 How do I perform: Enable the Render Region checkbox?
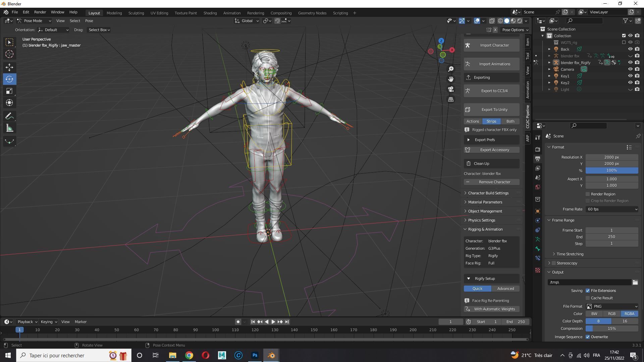coord(588,194)
